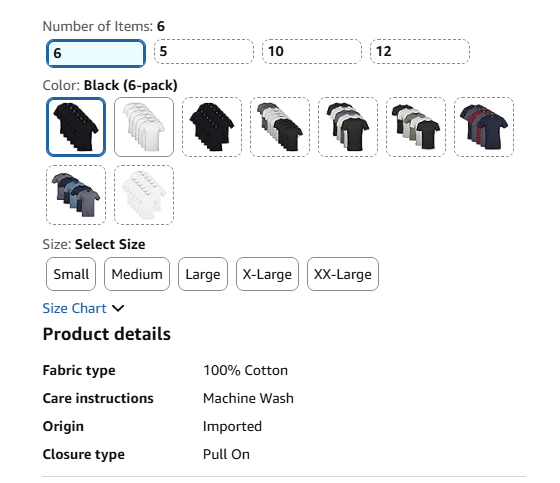
Task: Choose the 5 items option
Action: (x=204, y=51)
